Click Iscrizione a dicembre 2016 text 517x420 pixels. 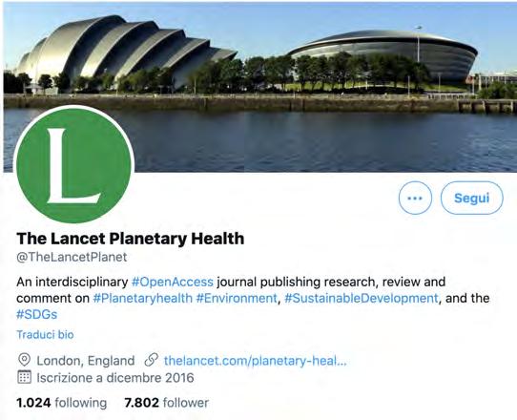[115, 377]
